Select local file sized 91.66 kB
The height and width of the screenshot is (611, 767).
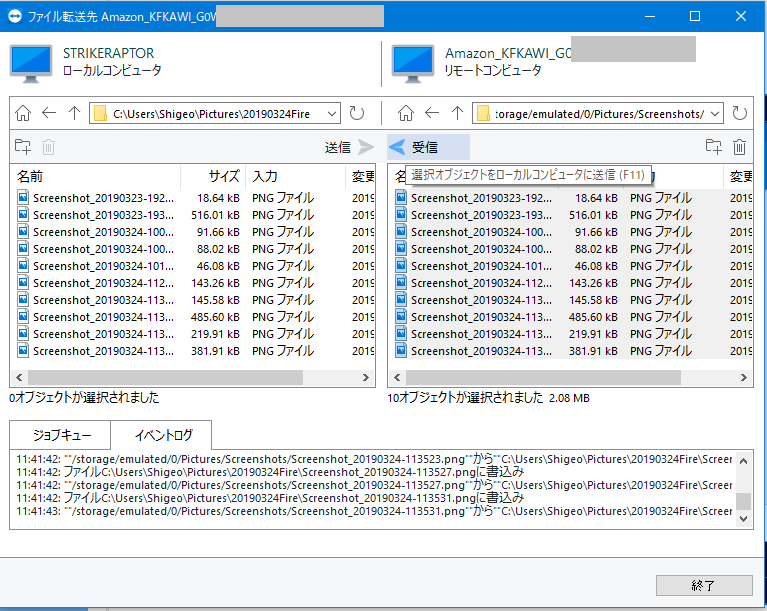(x=193, y=232)
